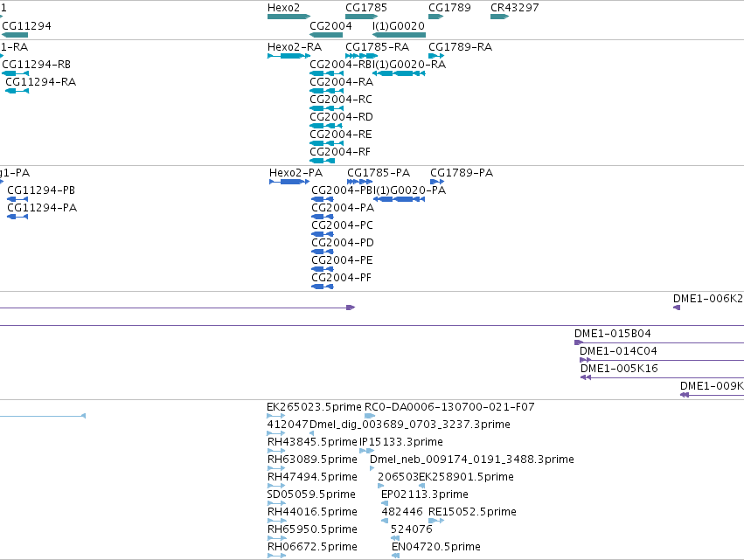Click the SD05059.5prime EST label
This screenshot has height=560, width=744.
coord(311,494)
